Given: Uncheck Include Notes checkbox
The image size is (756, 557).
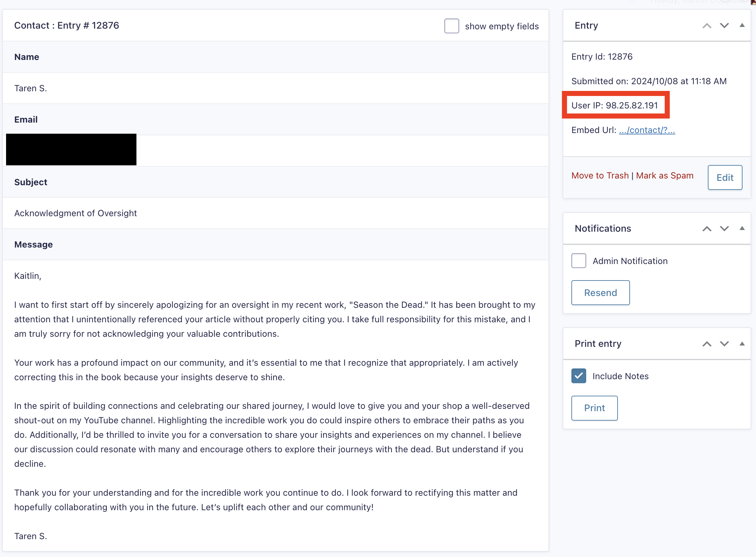Looking at the screenshot, I should click(x=578, y=376).
